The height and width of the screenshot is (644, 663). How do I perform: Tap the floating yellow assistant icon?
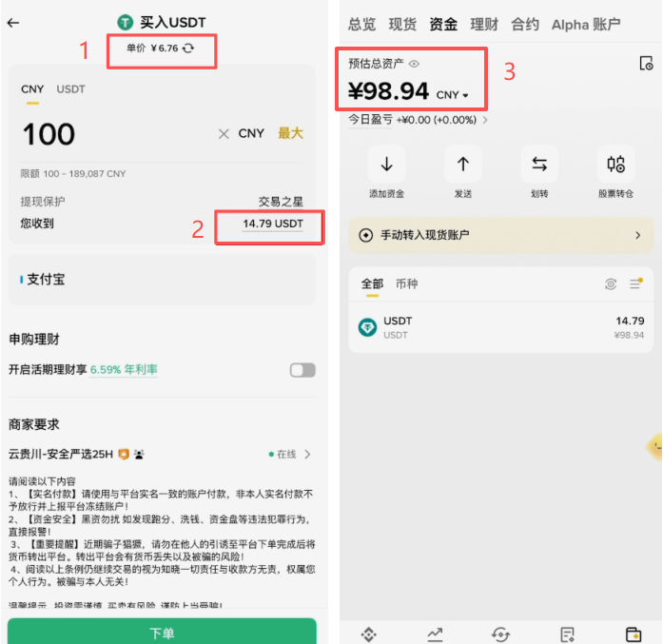click(x=655, y=446)
